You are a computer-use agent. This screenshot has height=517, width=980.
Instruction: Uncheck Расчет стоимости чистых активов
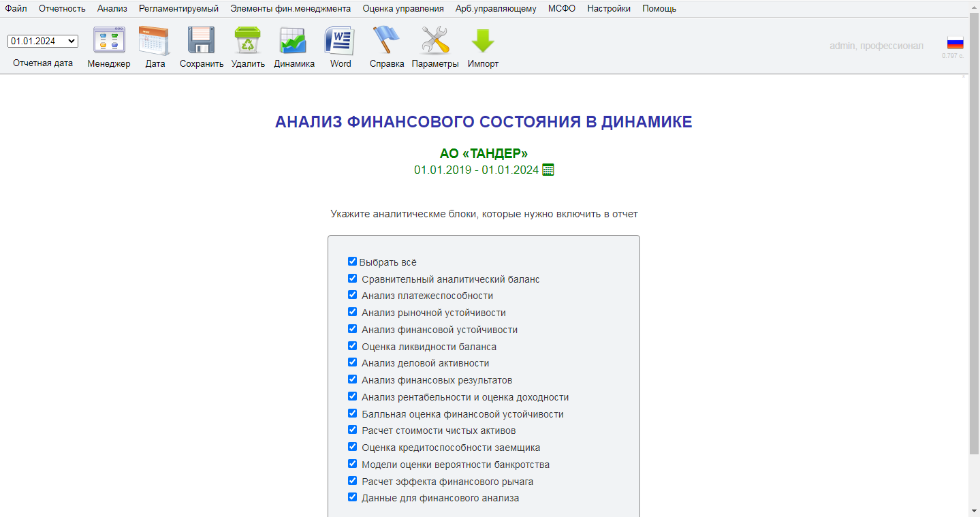tap(352, 430)
